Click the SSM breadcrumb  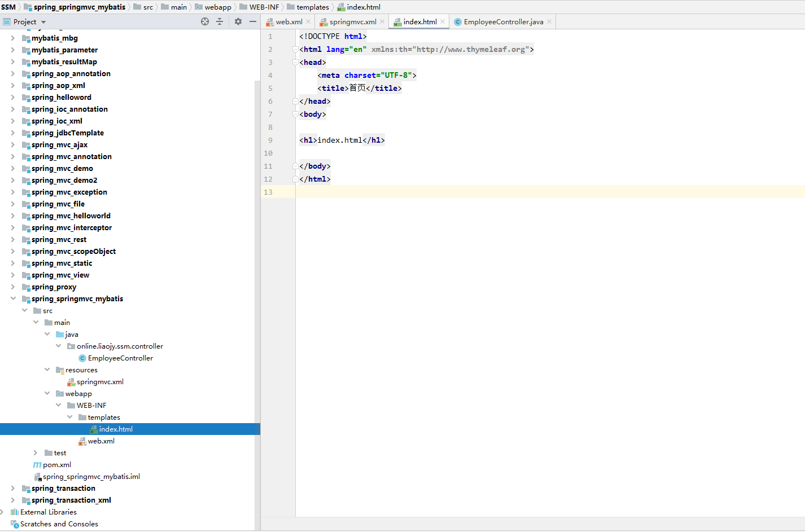8,7
